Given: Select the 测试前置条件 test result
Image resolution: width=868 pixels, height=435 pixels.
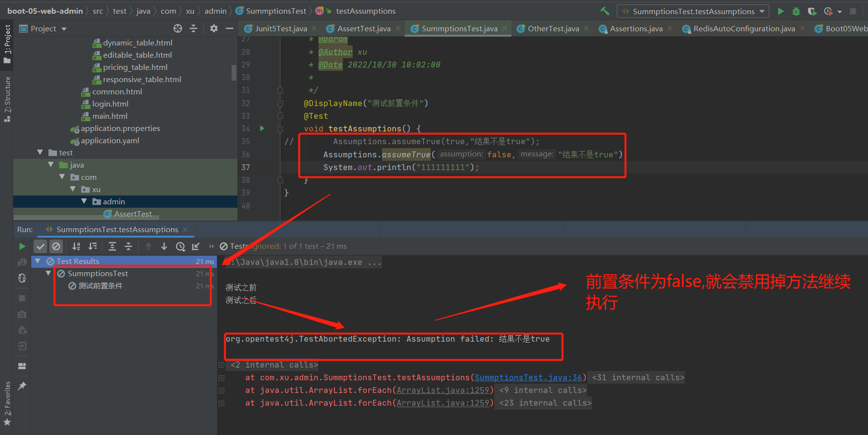Looking at the screenshot, I should (100, 286).
